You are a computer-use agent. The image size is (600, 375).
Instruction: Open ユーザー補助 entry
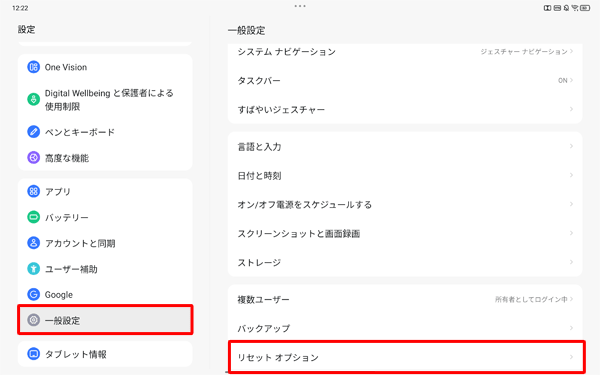[105, 269]
